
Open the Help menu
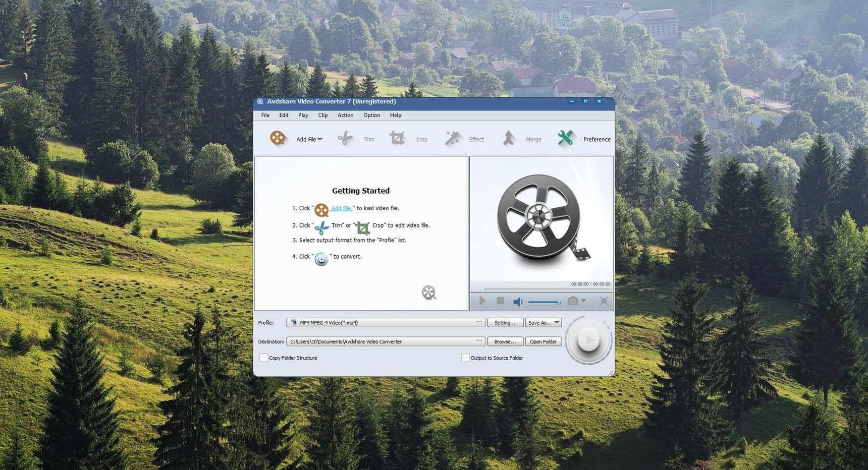coord(396,115)
